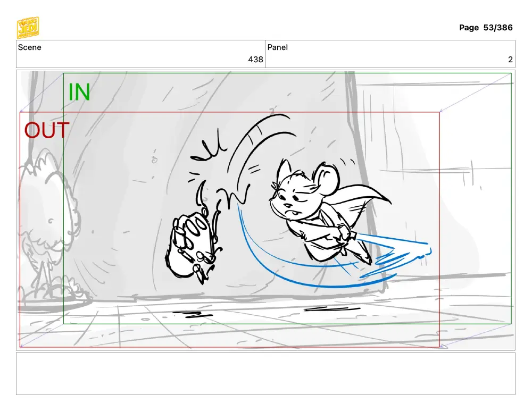Select the Page 53/386 text
The width and height of the screenshot is (532, 411).
486,28
